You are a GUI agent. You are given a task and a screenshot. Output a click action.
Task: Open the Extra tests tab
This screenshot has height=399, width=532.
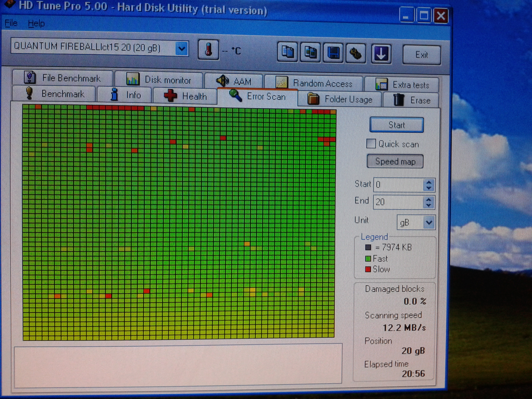tap(402, 85)
